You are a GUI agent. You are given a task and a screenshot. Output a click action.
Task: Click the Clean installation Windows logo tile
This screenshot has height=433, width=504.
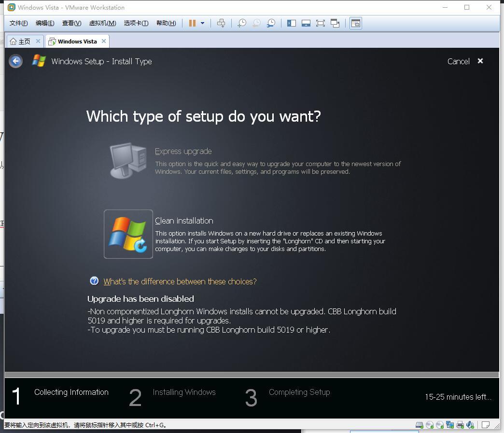coord(128,234)
